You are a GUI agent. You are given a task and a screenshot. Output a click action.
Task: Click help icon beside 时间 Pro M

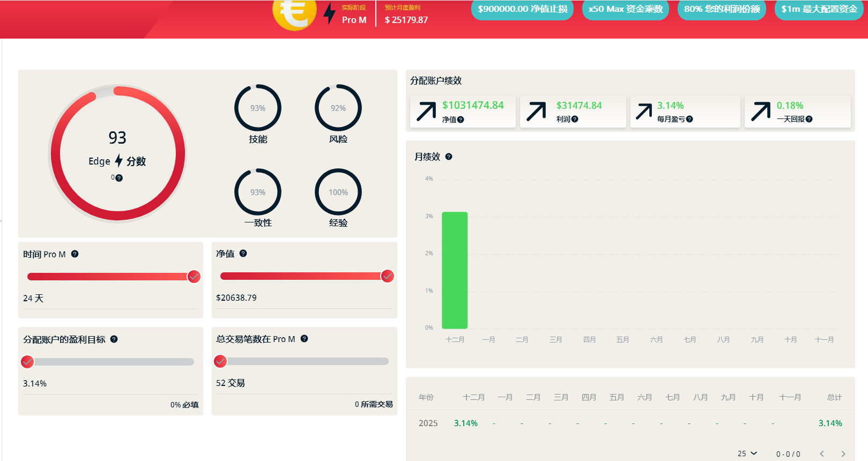pyautogui.click(x=75, y=254)
